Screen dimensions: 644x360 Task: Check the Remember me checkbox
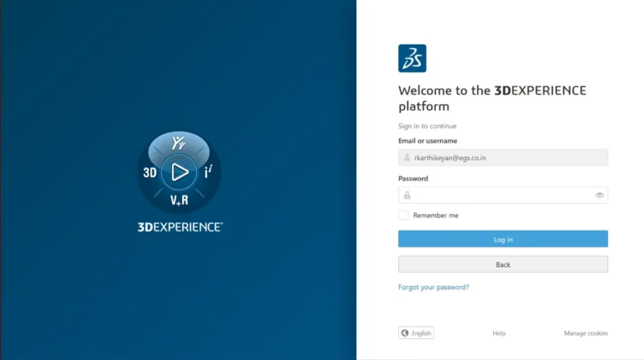403,216
